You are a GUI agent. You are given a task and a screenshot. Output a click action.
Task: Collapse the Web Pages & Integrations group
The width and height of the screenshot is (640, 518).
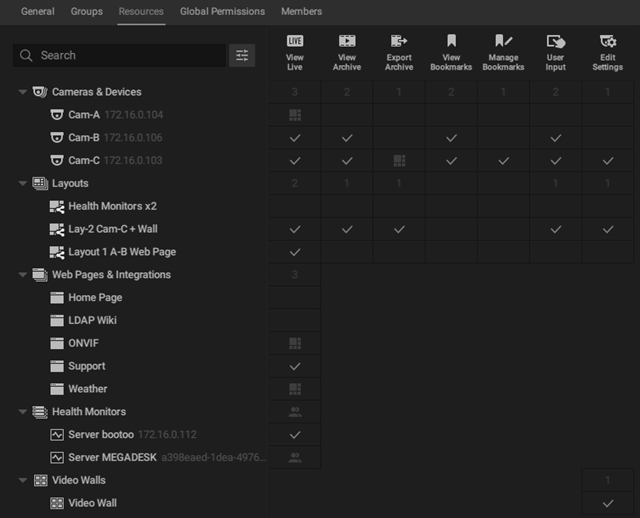coord(23,275)
